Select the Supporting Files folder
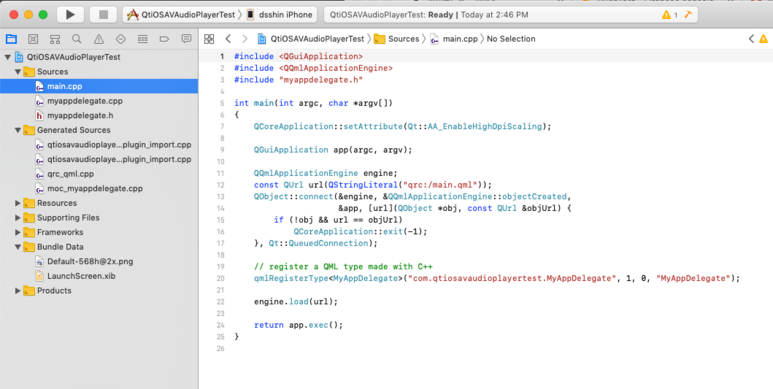Viewport: 773px width, 389px height. point(68,218)
